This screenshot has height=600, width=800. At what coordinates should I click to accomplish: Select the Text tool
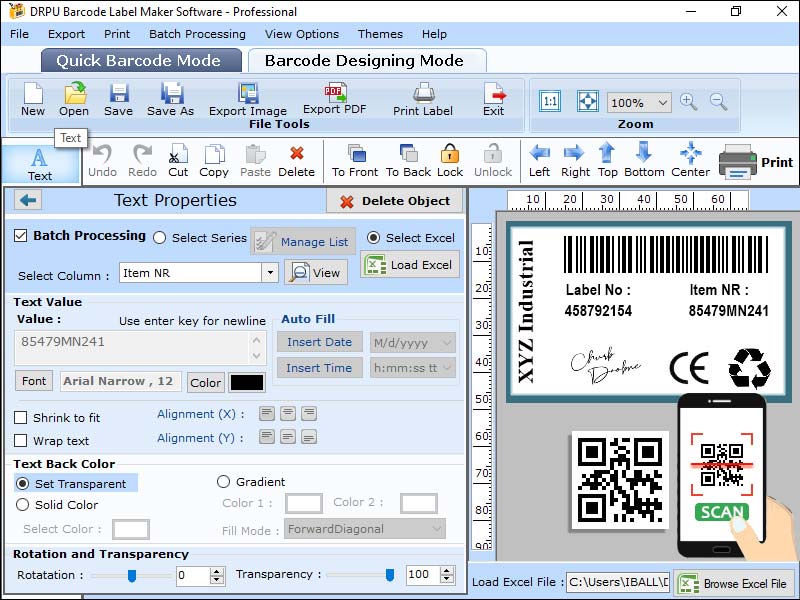pyautogui.click(x=40, y=164)
